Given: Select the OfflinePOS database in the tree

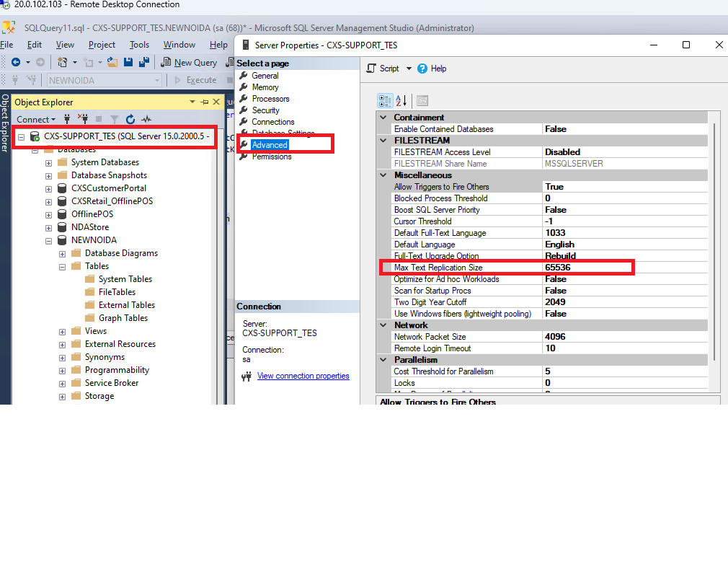Looking at the screenshot, I should 92,214.
